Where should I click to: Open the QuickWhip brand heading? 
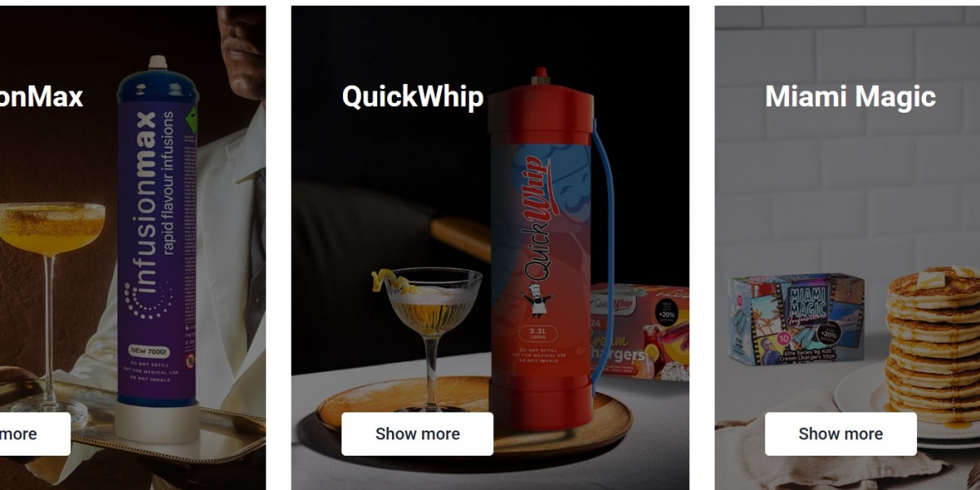[x=412, y=96]
